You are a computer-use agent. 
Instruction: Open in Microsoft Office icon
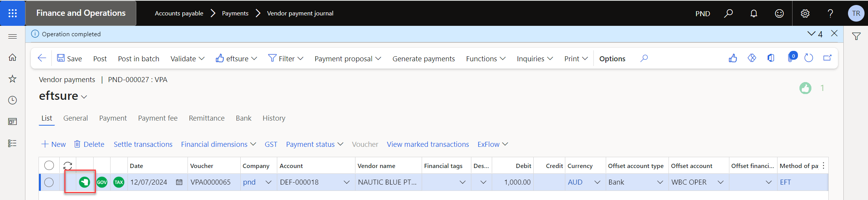(x=771, y=58)
